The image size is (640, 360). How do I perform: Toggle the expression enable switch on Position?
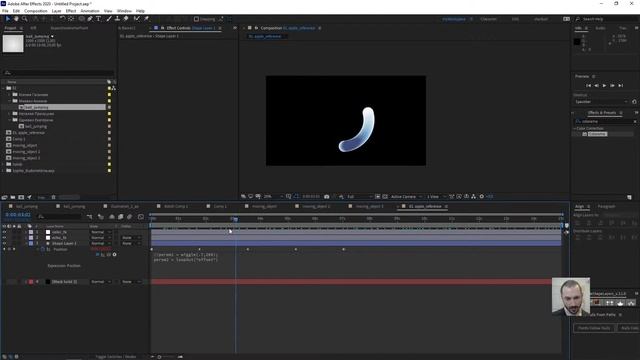tap(98, 255)
